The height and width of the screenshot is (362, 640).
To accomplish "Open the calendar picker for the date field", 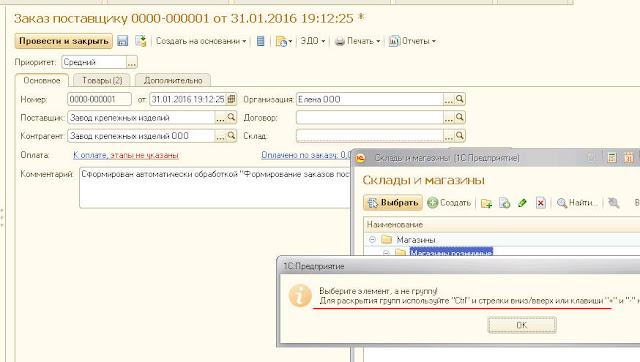I will tap(231, 99).
